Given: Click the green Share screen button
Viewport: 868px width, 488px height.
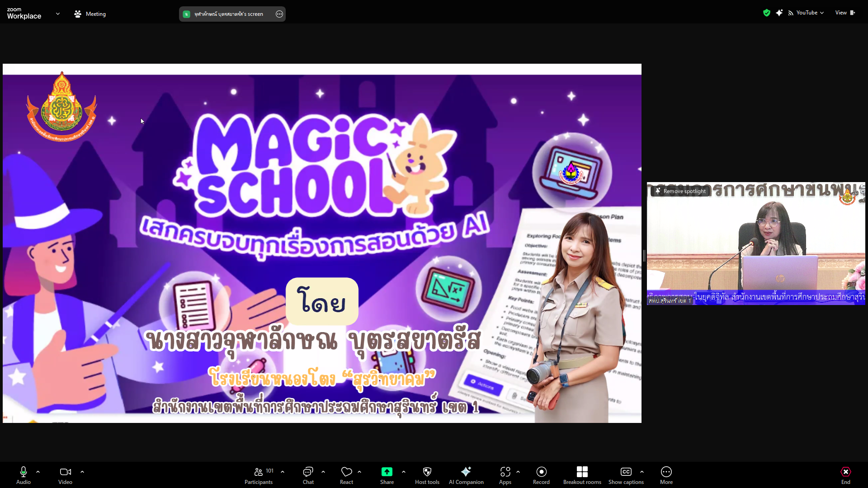Looking at the screenshot, I should (x=387, y=475).
